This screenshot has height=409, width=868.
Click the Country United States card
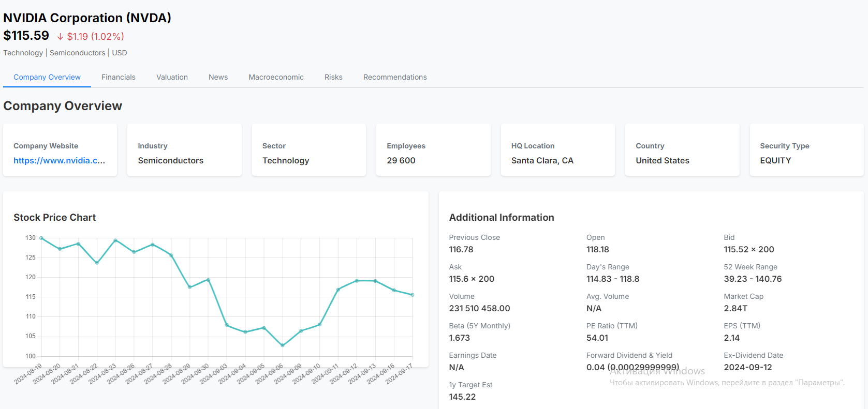682,150
